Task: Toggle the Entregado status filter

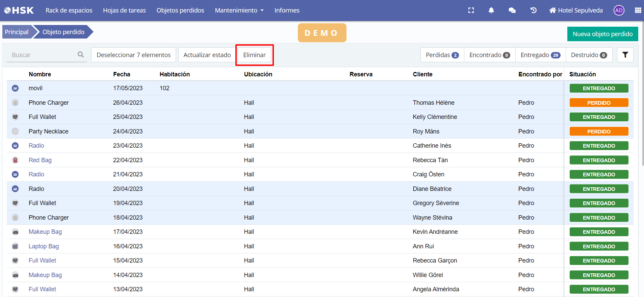Action: [x=540, y=55]
